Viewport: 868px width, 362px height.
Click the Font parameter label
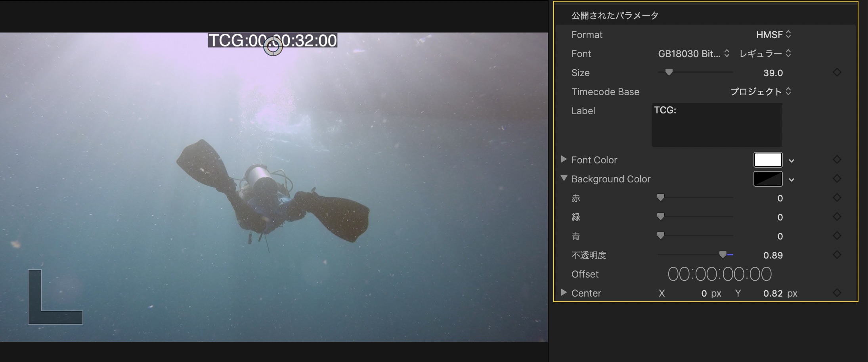click(x=581, y=54)
